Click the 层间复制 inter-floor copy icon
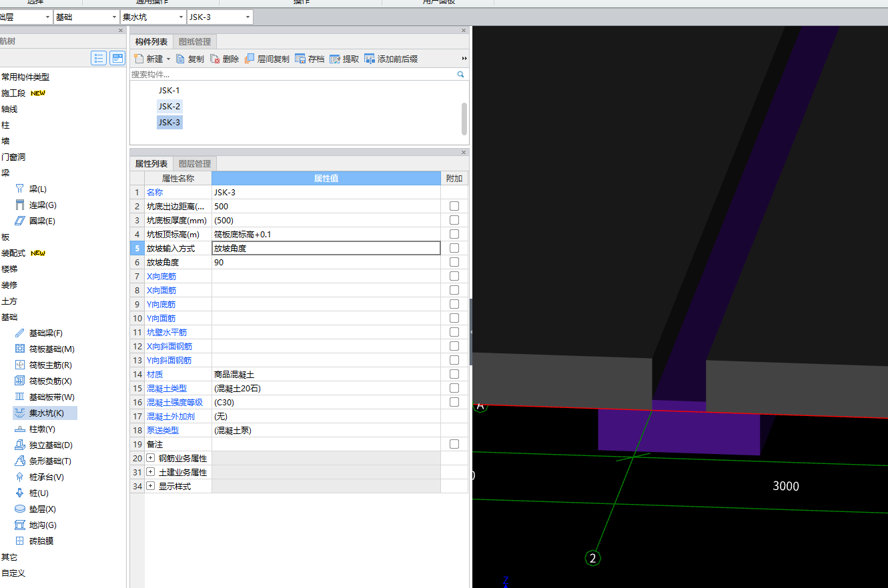This screenshot has width=888, height=588. point(250,59)
